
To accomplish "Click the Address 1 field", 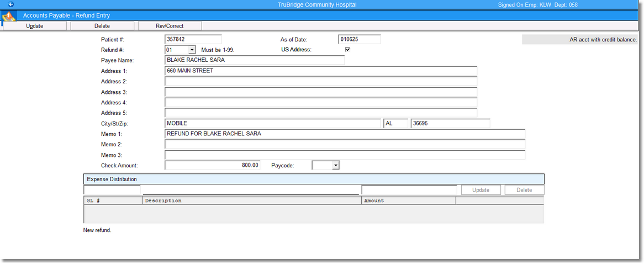I will click(x=321, y=71).
